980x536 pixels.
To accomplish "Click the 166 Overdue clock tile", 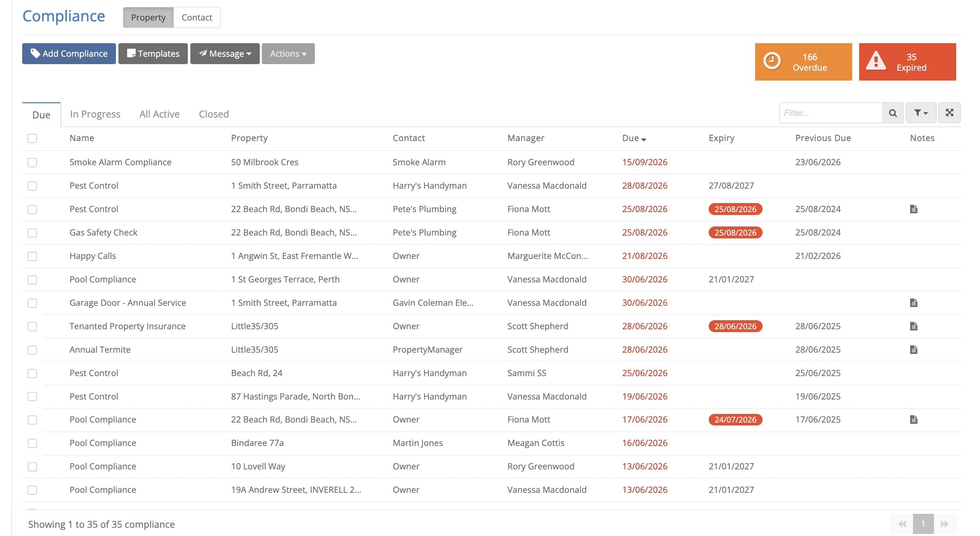I will 803,62.
